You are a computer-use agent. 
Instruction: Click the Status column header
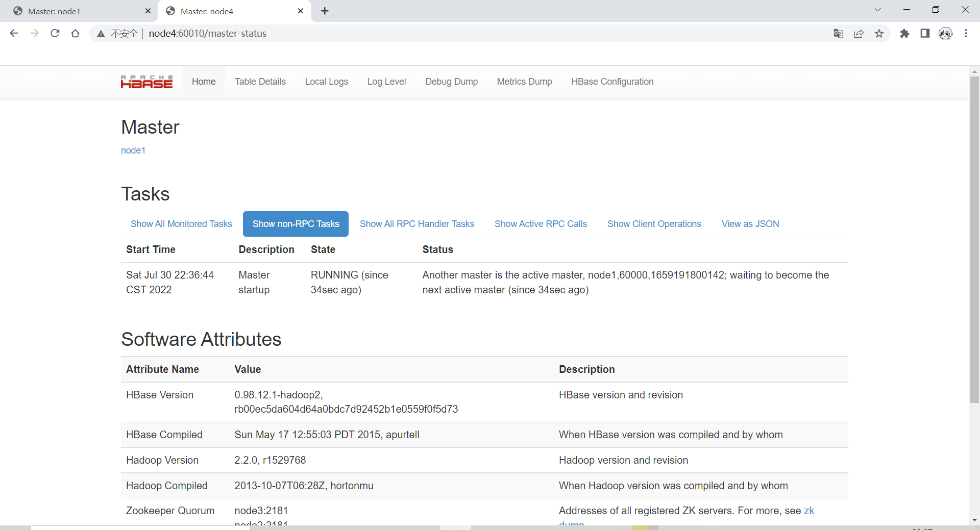click(438, 249)
